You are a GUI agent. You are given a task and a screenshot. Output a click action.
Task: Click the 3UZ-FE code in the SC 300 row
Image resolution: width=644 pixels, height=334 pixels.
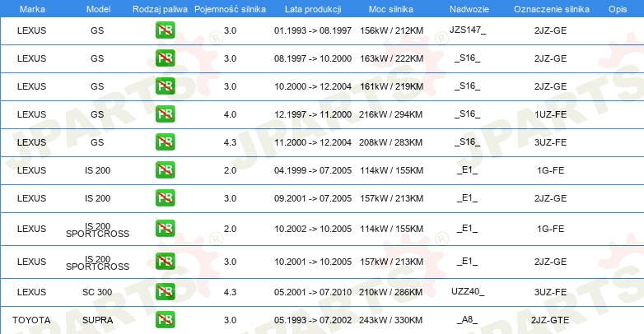[550, 292]
